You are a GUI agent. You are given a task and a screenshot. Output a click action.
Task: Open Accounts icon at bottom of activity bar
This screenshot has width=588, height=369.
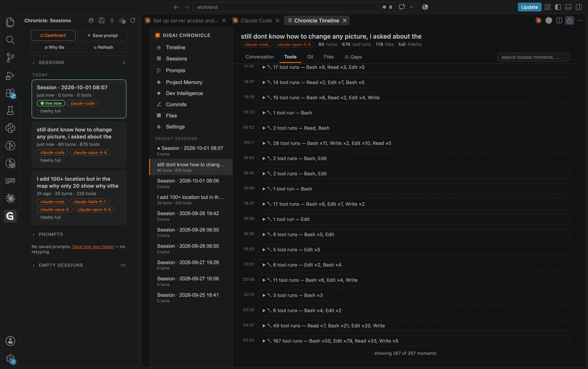(x=10, y=341)
